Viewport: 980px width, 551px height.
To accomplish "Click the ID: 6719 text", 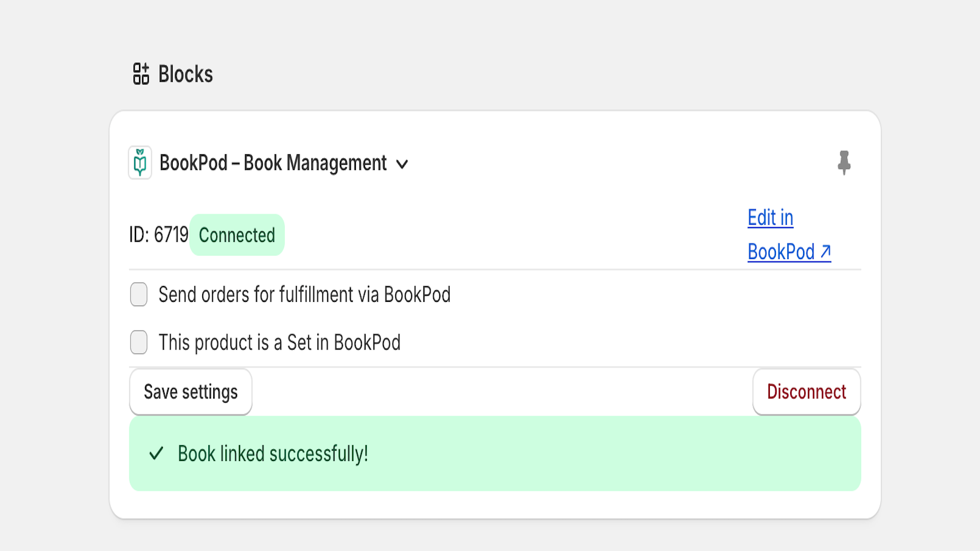I will click(x=159, y=234).
